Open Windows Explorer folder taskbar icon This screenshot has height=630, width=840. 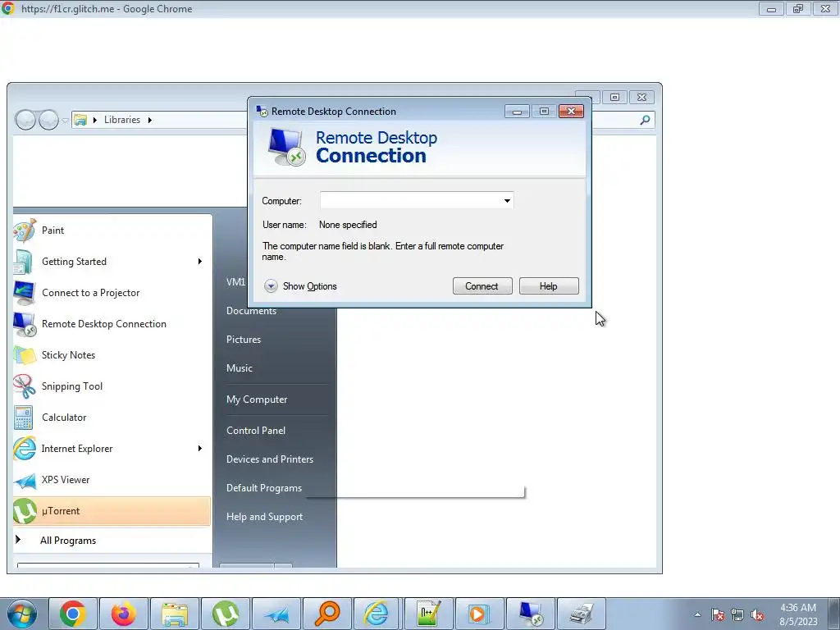point(175,614)
